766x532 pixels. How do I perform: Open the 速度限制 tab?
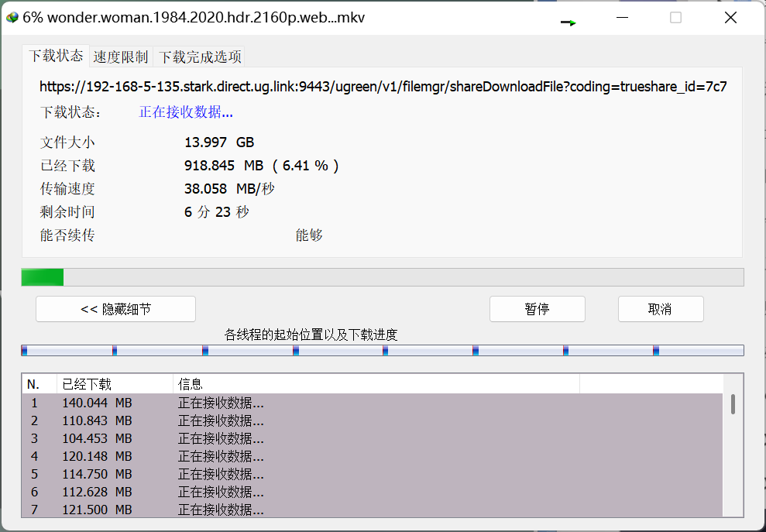tap(121, 57)
